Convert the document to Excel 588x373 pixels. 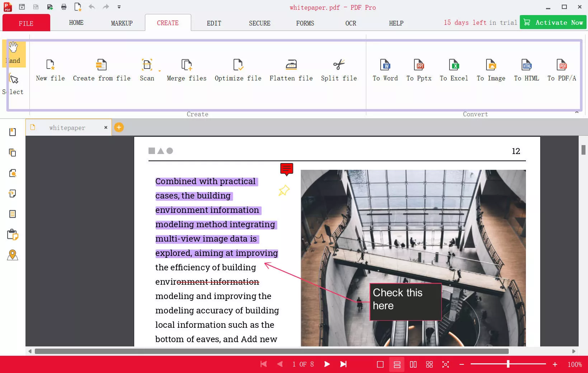click(454, 70)
